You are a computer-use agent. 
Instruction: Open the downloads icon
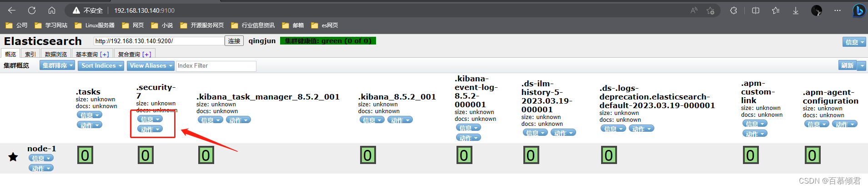pos(796,10)
